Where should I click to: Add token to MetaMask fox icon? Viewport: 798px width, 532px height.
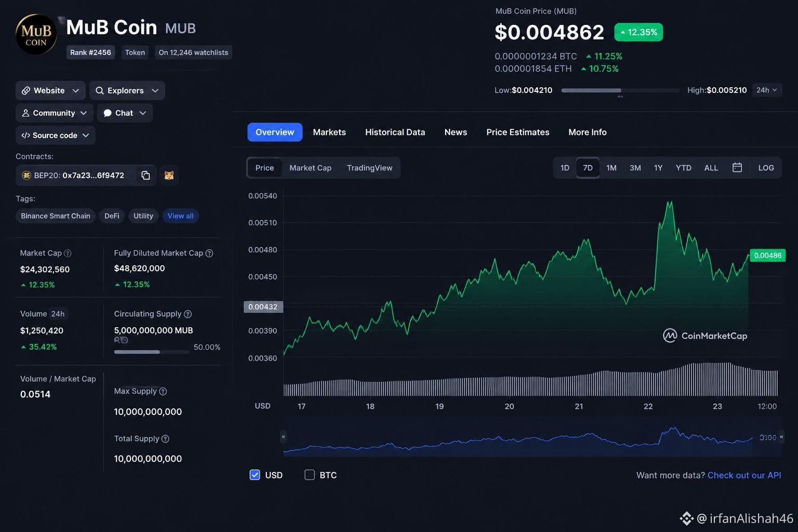point(169,176)
